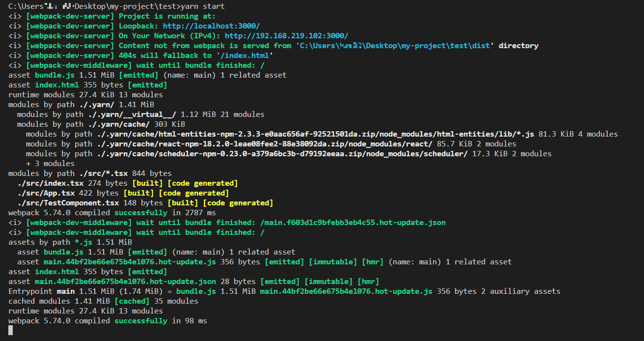644x341 pixels.
Task: Click the '2 auxiliary assets' text
Action: 520,291
